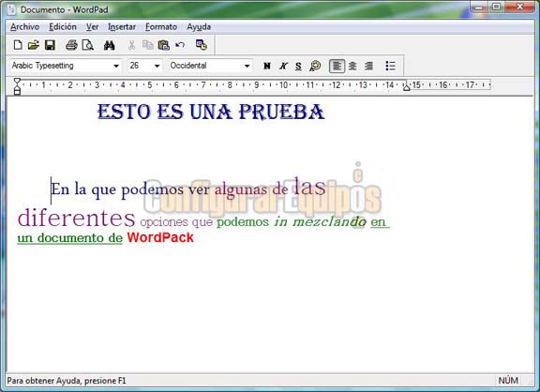Expand the font size 26 dropdown
The width and height of the screenshot is (540, 392).
(157, 66)
